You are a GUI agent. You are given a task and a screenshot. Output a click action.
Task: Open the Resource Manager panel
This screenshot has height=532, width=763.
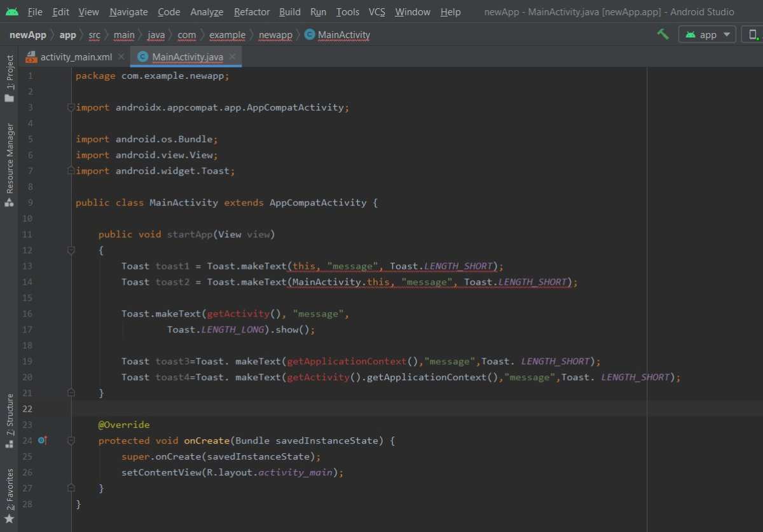[x=10, y=165]
